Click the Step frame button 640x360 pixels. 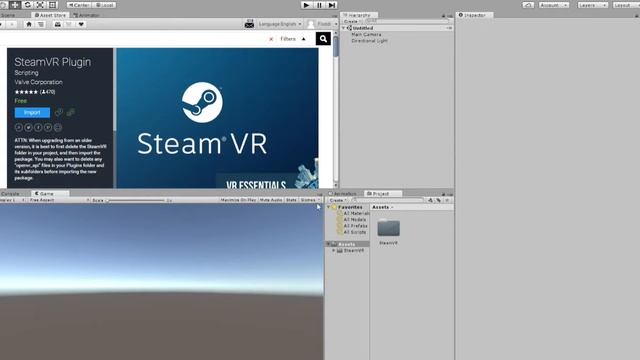(332, 5)
